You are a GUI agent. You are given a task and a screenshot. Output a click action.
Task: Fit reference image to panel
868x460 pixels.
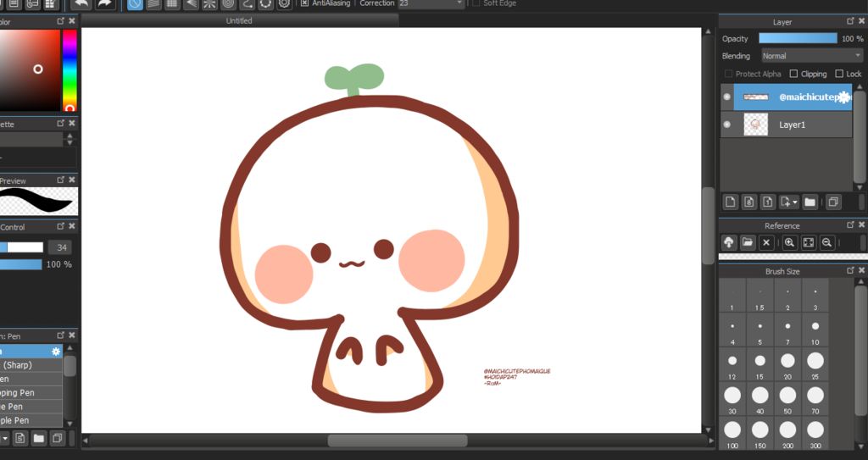coord(808,242)
